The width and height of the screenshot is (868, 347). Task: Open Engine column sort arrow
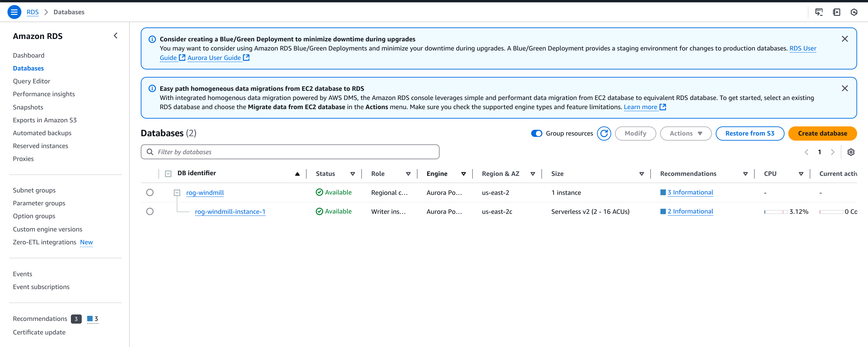[x=464, y=174]
